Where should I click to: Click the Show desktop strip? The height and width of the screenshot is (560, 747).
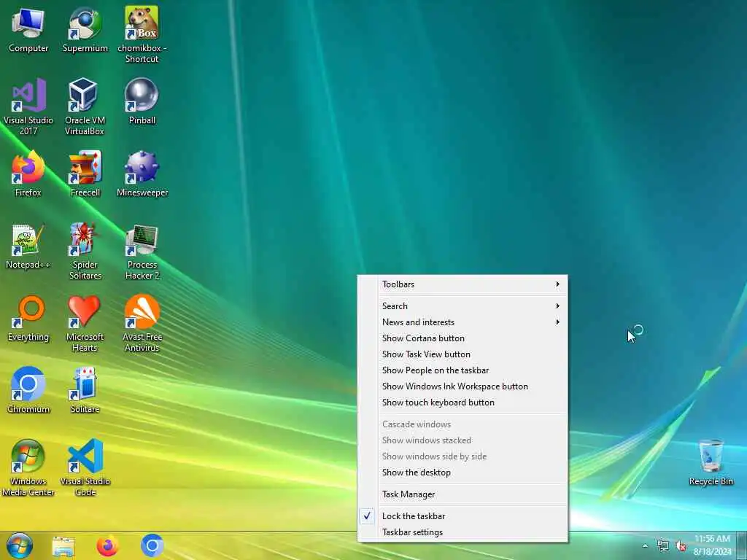(742, 545)
